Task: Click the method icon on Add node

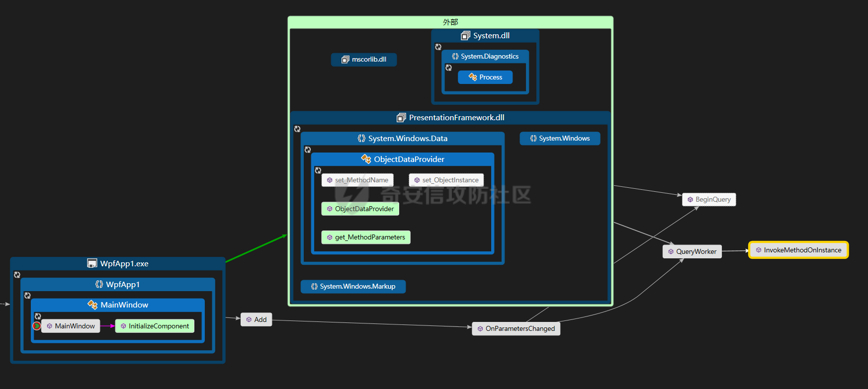Action: click(249, 319)
